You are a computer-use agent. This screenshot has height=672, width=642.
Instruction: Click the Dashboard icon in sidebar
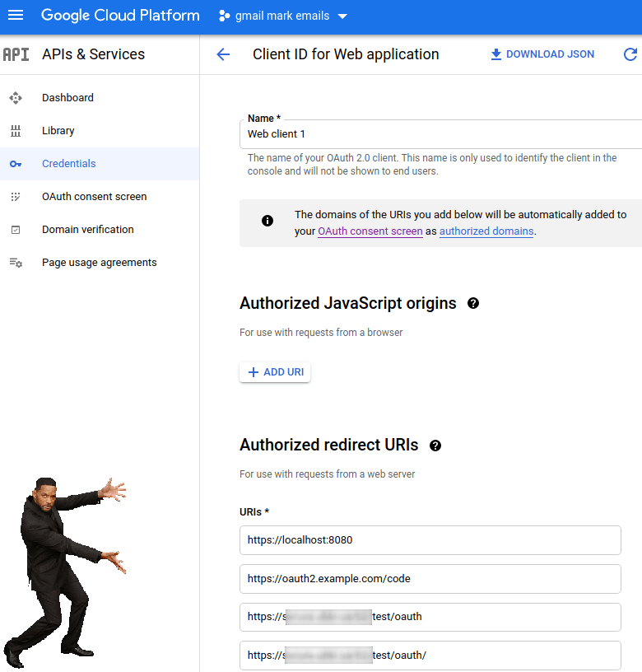[x=16, y=98]
